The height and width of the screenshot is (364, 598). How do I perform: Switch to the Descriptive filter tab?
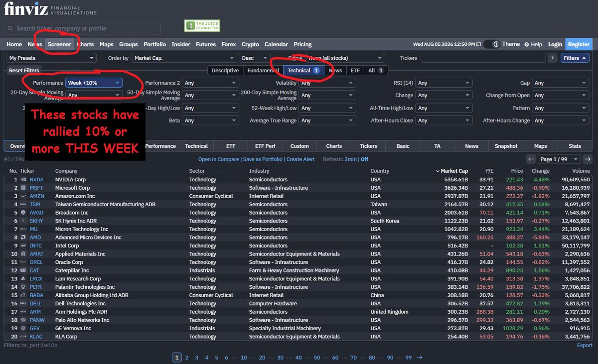click(x=225, y=70)
